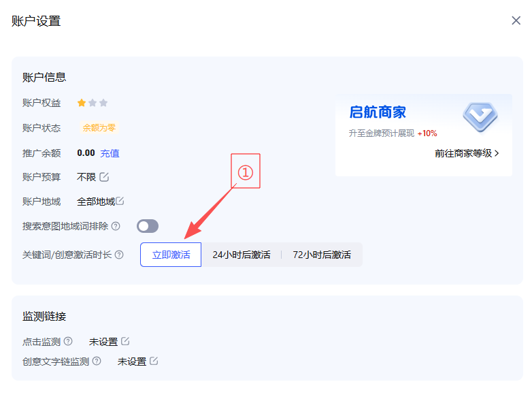Click the help icon next to 点击监测
Viewport: 532px width, 399px height.
tap(68, 341)
